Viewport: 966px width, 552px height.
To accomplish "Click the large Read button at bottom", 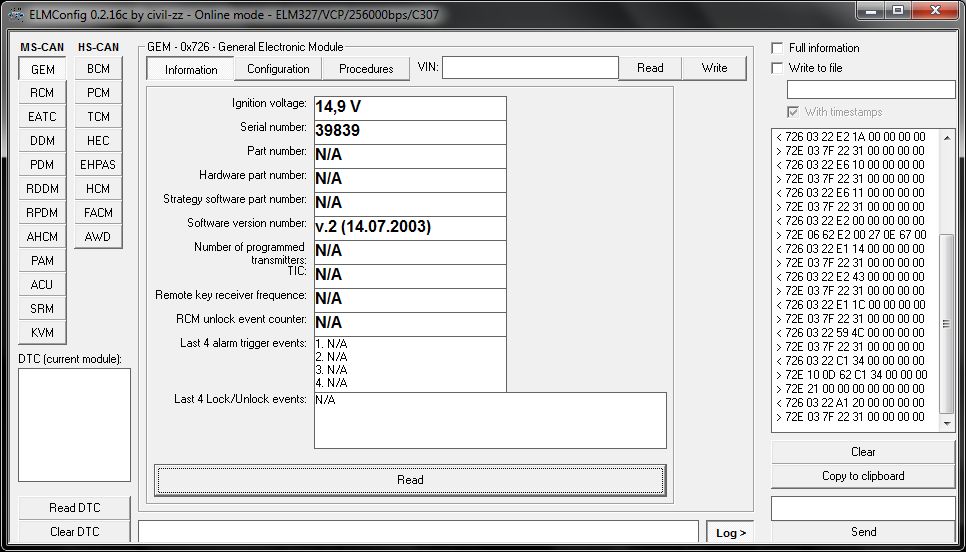I will [x=410, y=480].
